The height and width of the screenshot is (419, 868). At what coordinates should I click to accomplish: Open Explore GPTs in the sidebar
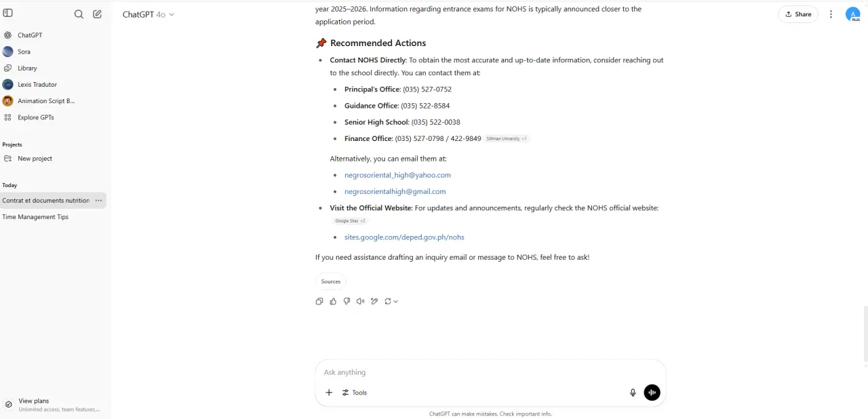35,117
